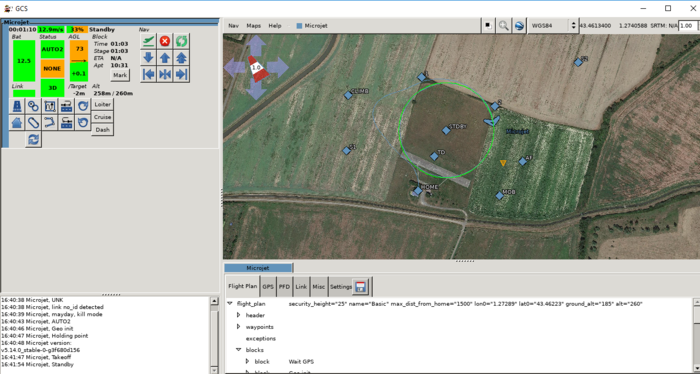This screenshot has height=374, width=700.
Task: Collapse the blocks tree node
Action: click(238, 350)
